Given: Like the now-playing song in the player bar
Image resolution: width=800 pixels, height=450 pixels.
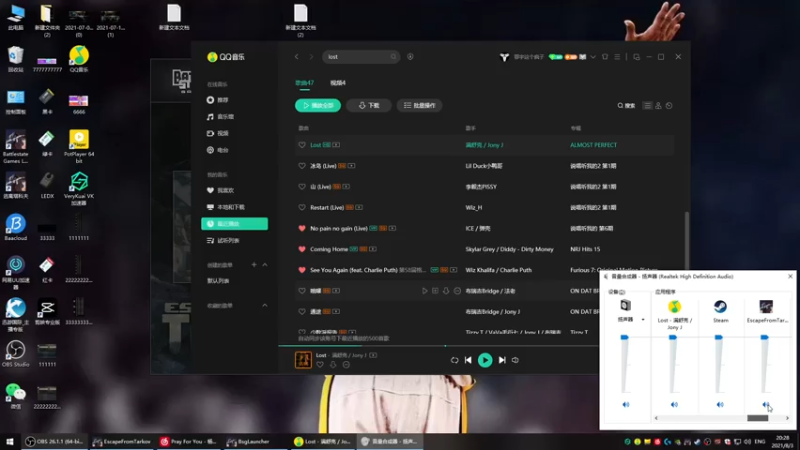Looking at the screenshot, I should (320, 365).
